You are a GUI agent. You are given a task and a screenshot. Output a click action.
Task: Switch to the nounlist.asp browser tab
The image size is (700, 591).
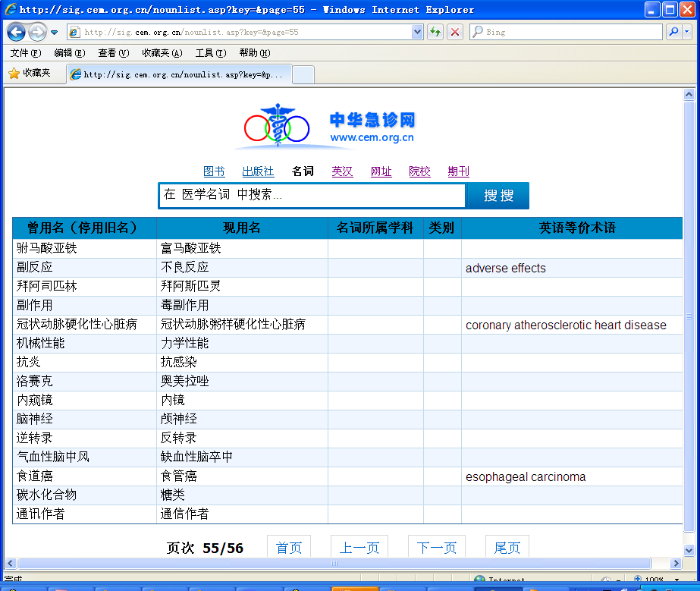[179, 74]
